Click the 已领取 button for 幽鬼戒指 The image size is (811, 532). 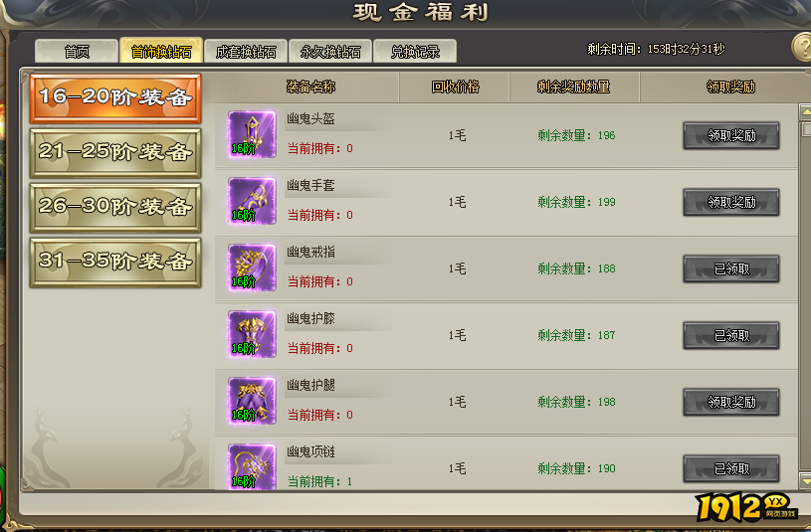click(x=731, y=268)
